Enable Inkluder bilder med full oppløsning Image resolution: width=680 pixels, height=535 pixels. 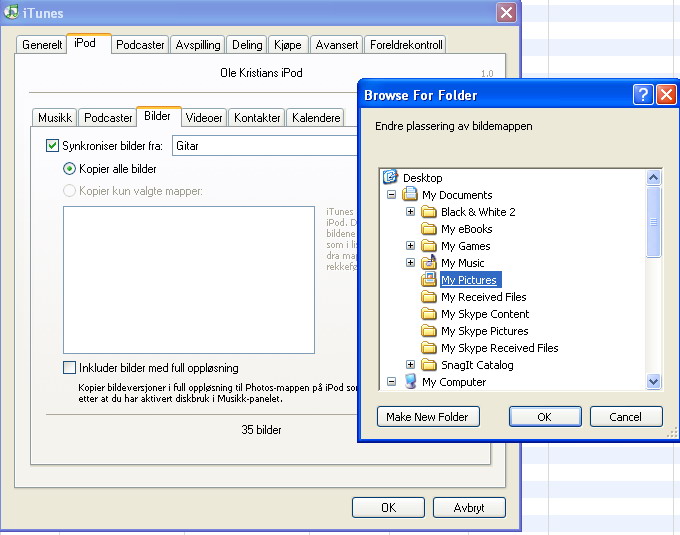[x=69, y=368]
